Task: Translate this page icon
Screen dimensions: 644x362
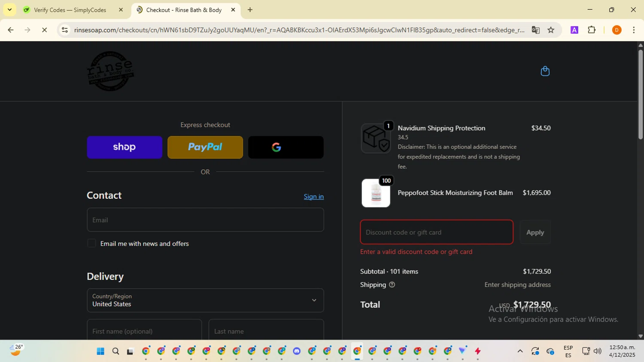Action: click(x=535, y=30)
